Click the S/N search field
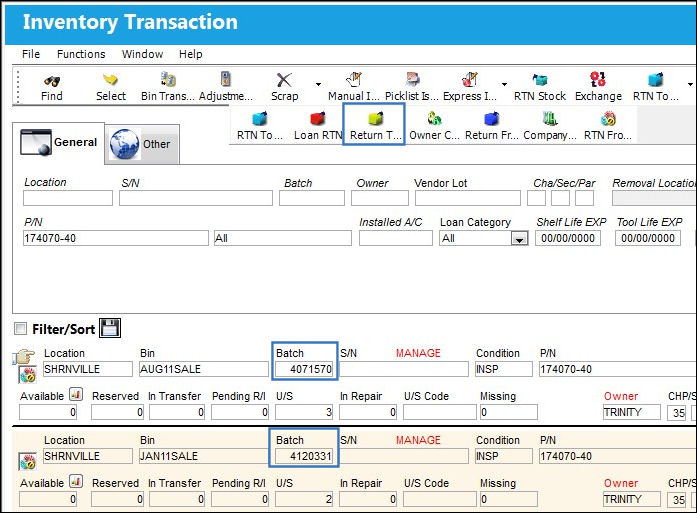 [196, 198]
